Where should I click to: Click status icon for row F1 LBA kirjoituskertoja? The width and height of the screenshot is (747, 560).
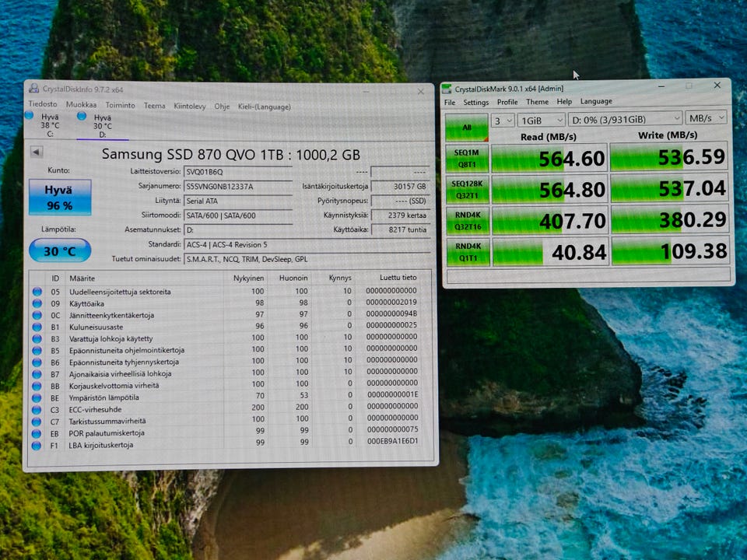pyautogui.click(x=37, y=446)
